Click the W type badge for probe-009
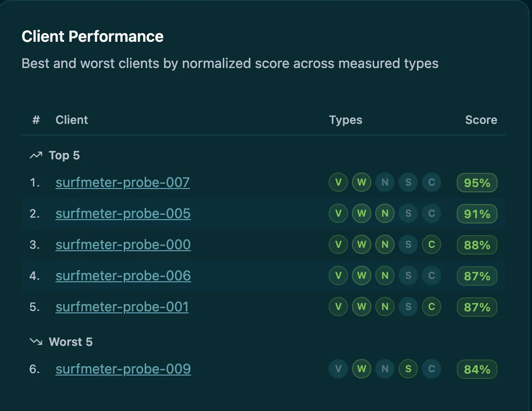This screenshot has width=532, height=411. (362, 369)
